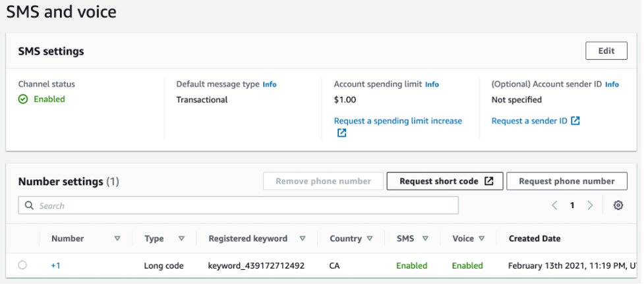Click the search magnifier icon
The height and width of the screenshot is (285, 644).
tap(29, 205)
